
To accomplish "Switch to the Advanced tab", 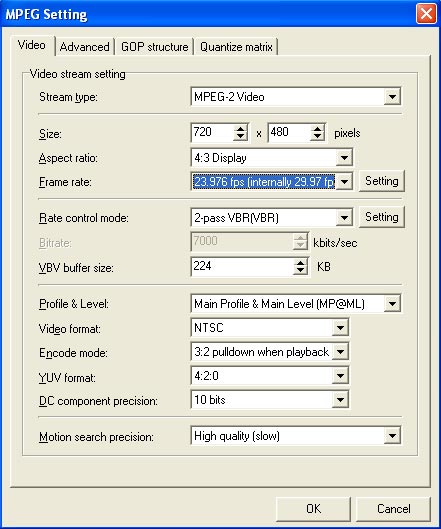I will tap(84, 47).
